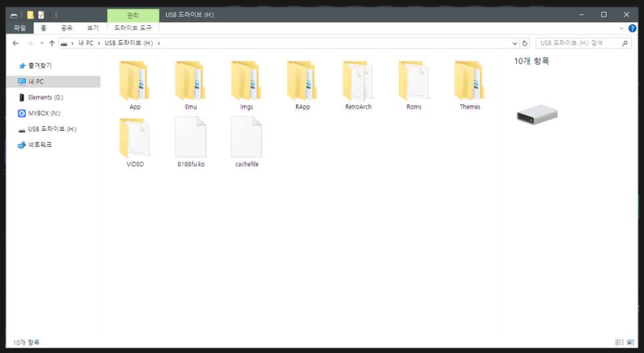Viewport: 644px width, 353px height.
Task: Open the 홈 ribbon tab
Action: click(43, 28)
